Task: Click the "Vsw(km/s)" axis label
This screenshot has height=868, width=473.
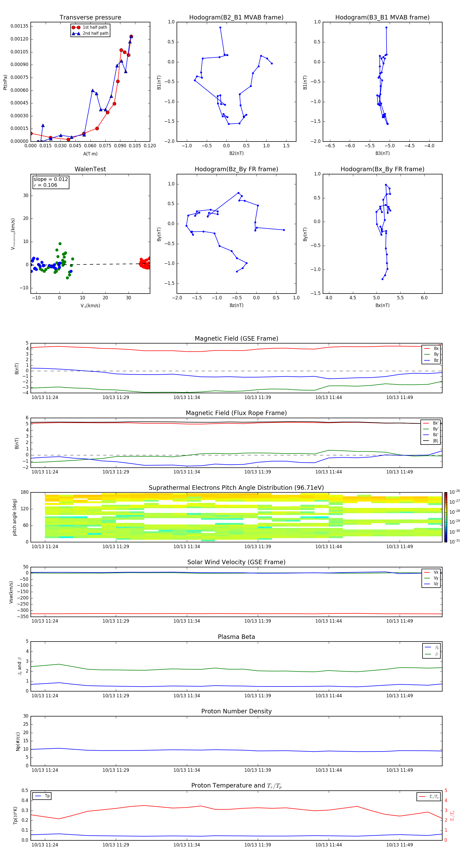Action: coord(11,592)
